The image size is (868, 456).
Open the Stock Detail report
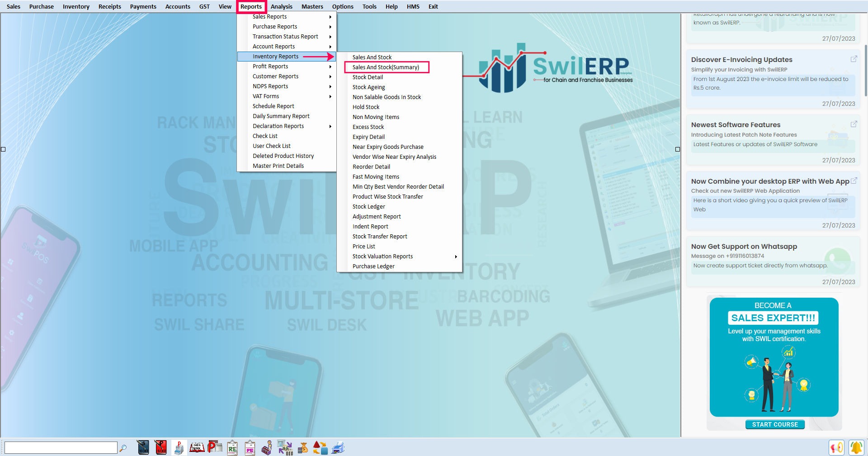400,77
